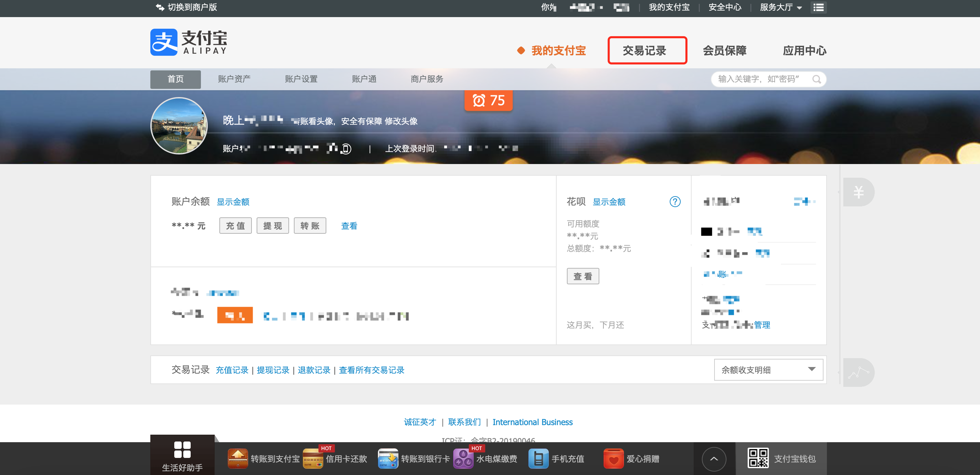Toggle account balance with 显示金额
This screenshot has width=980, height=475.
[x=233, y=202]
